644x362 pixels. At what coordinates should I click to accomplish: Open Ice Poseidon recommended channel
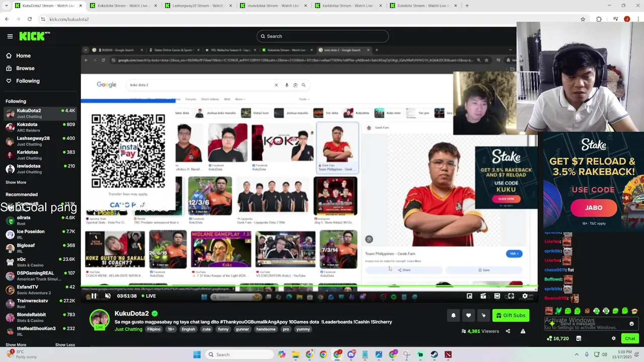pos(40,234)
